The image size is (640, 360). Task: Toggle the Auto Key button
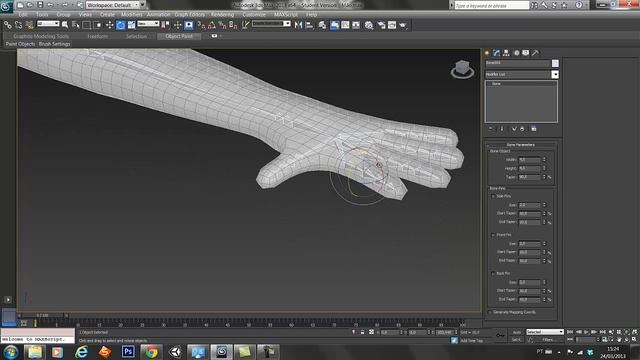pyautogui.click(x=517, y=332)
